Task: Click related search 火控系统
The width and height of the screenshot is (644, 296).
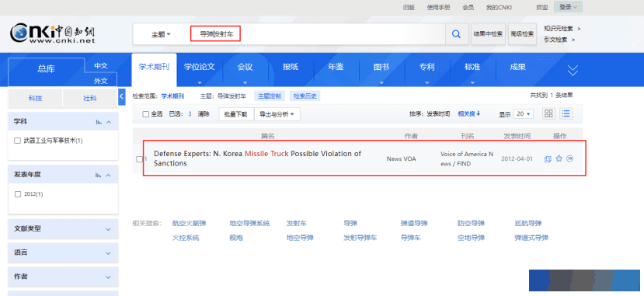Action: tap(186, 238)
